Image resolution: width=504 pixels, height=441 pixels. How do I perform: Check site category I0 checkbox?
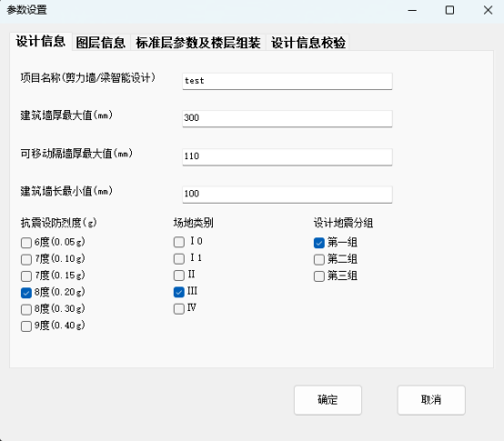[x=178, y=242]
